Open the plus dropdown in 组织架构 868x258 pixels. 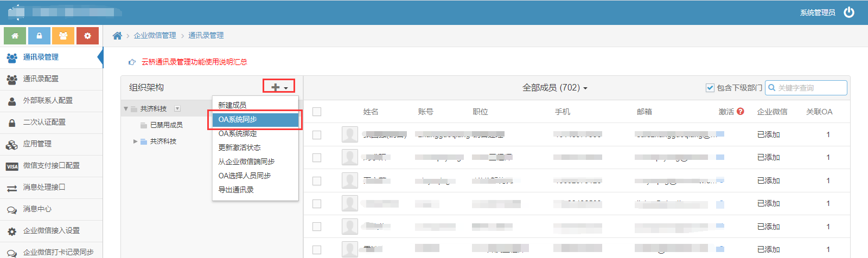tap(279, 87)
